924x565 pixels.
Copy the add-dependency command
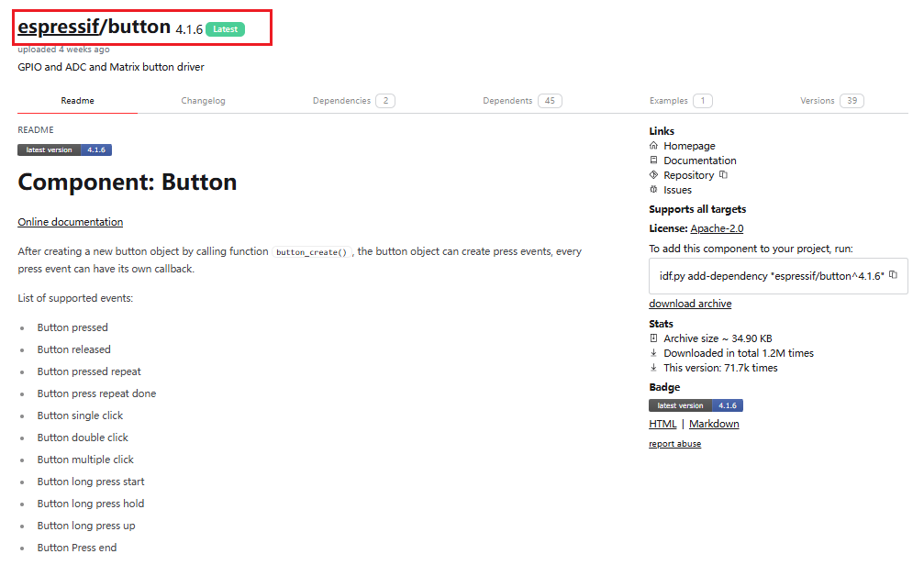pos(893,275)
